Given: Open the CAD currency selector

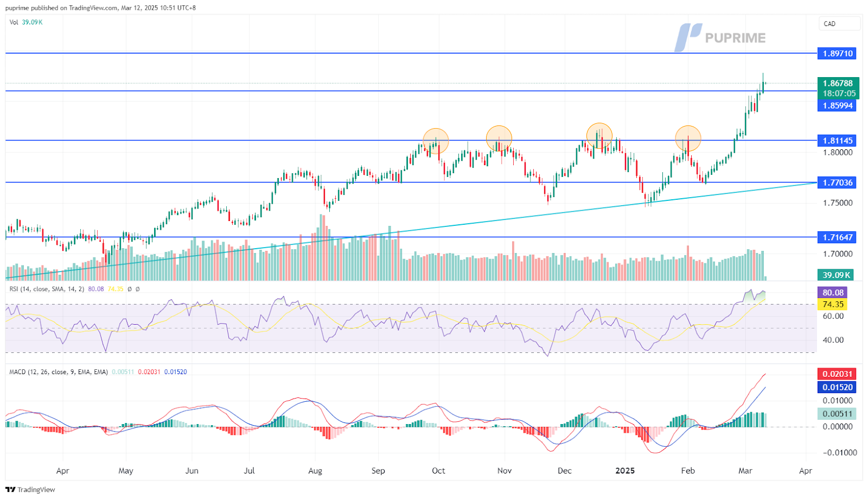Looking at the screenshot, I should click(x=839, y=23).
